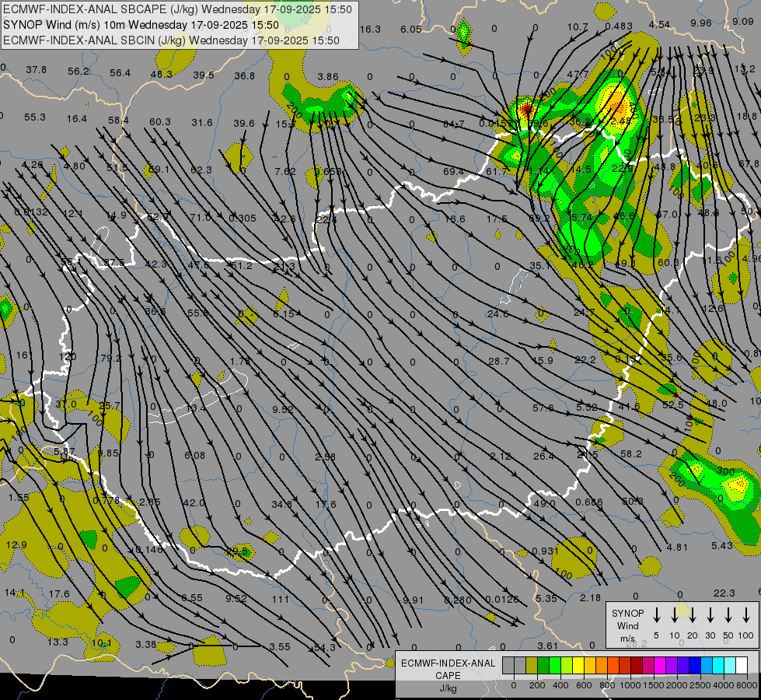
Task: Click the map value 22.3
Action: (724, 593)
